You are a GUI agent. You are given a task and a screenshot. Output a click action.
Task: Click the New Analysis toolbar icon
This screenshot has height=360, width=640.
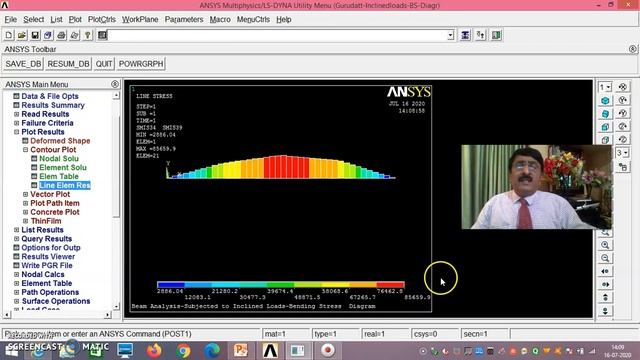[9, 35]
